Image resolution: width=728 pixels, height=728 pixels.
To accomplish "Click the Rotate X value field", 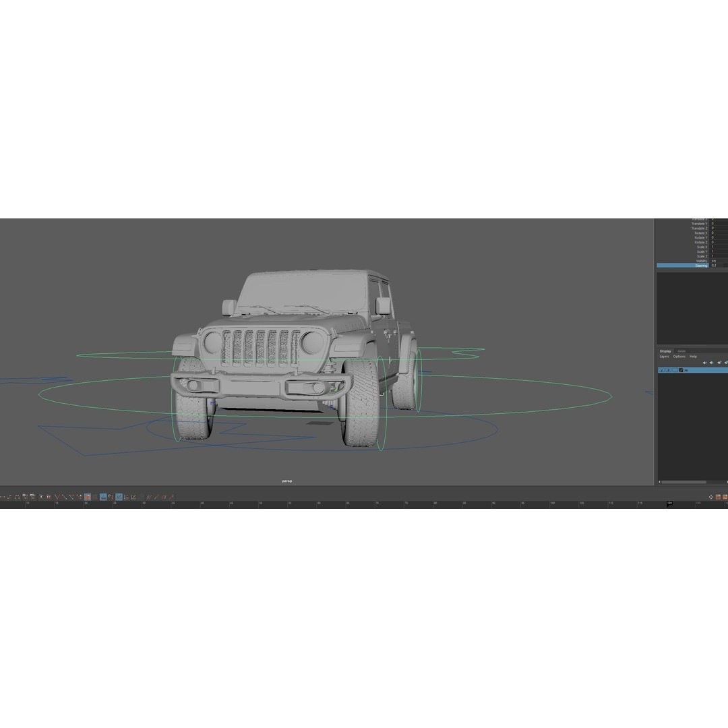I will [x=718, y=233].
